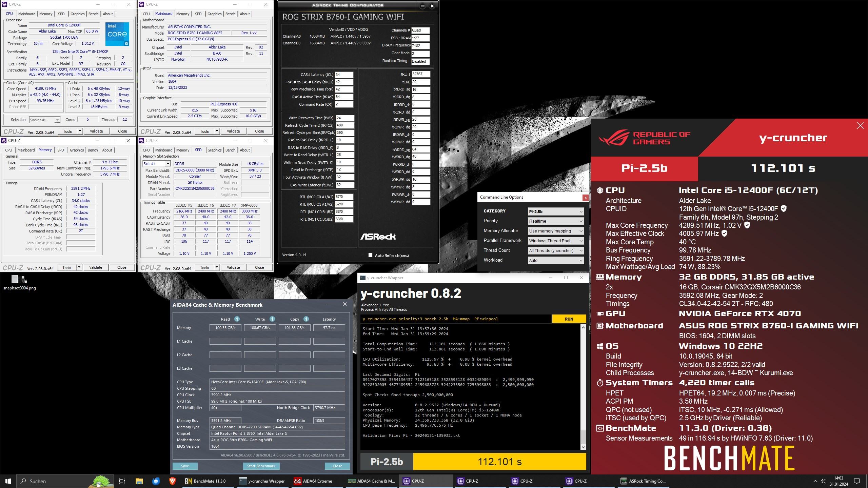This screenshot has width=868, height=488.
Task: Click Close button in CPU-Z CPU window
Action: [x=122, y=131]
